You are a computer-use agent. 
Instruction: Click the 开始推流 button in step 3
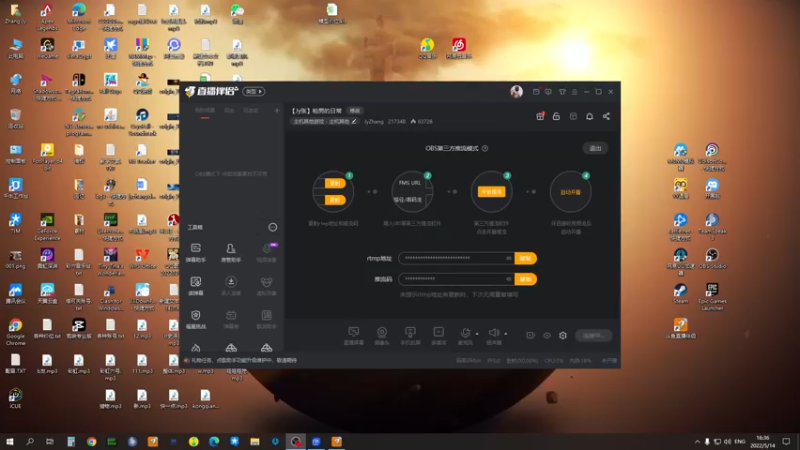tap(491, 192)
